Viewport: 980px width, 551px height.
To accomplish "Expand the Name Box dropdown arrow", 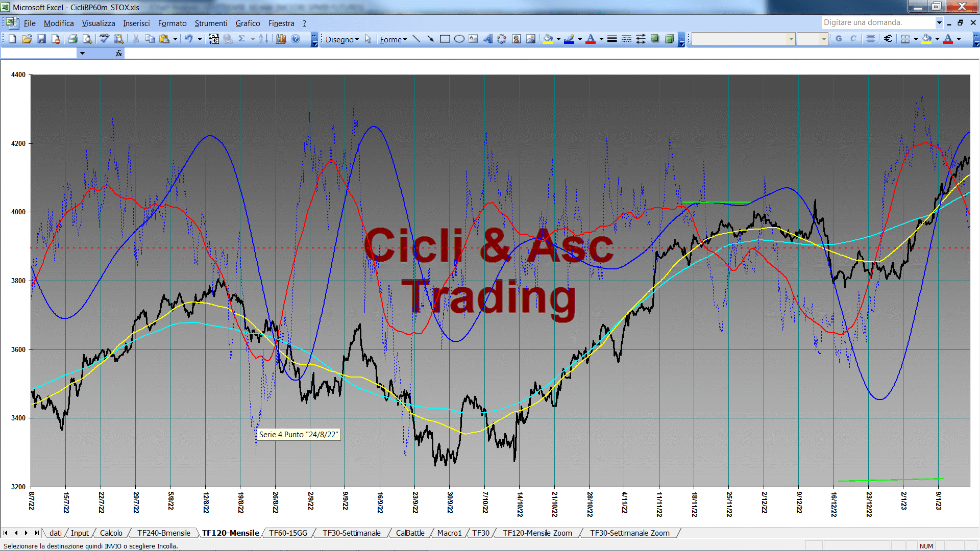I will tap(82, 53).
